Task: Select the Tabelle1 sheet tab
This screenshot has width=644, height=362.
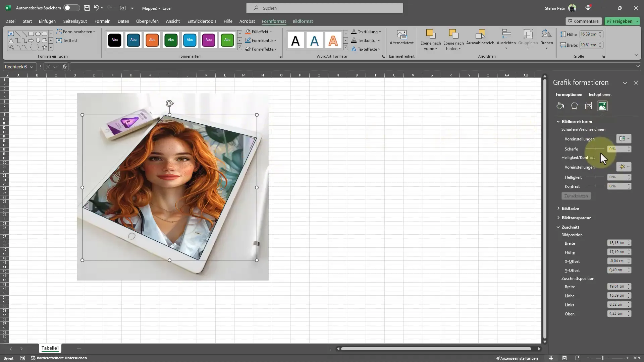Action: coord(50,348)
